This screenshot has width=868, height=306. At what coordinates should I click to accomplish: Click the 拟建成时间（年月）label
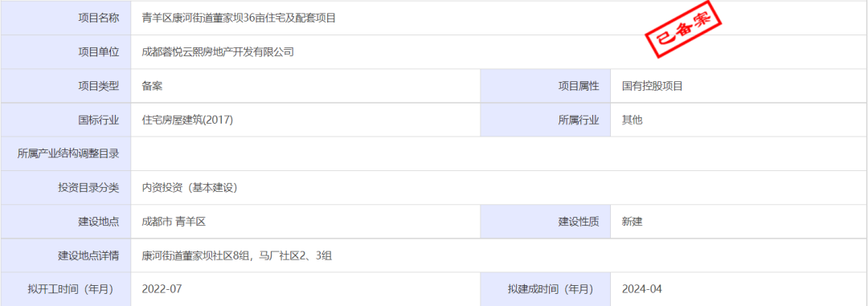point(551,289)
